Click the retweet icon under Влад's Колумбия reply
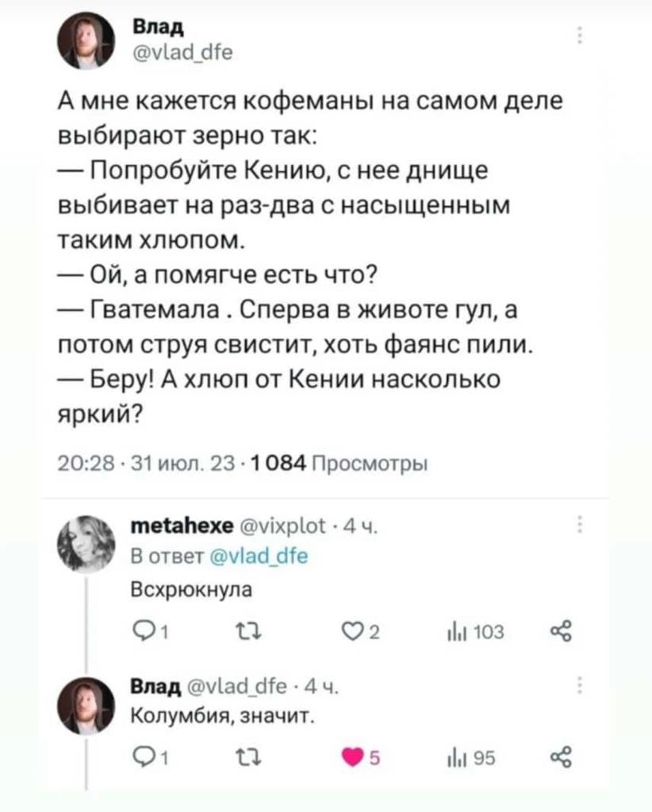Screen dimensions: 652x812 [x=250, y=757]
